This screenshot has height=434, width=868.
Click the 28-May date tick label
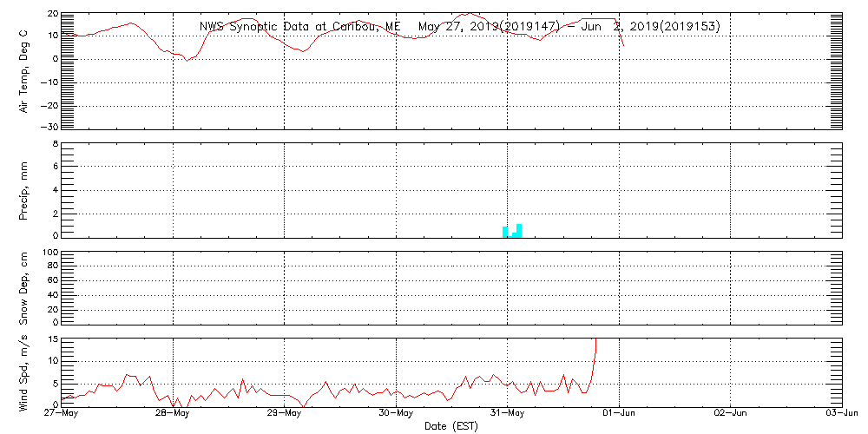tap(173, 413)
